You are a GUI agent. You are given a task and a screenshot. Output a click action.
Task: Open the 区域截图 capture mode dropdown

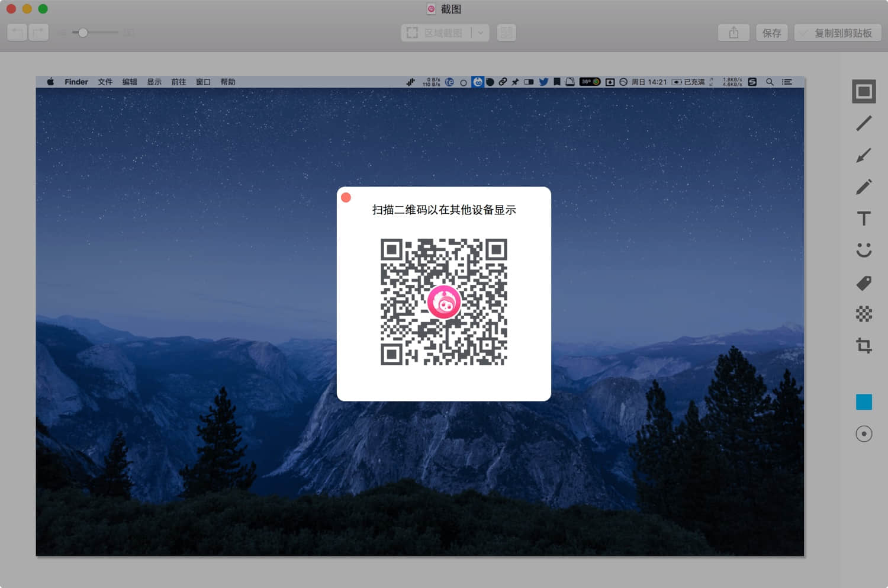pyautogui.click(x=481, y=33)
